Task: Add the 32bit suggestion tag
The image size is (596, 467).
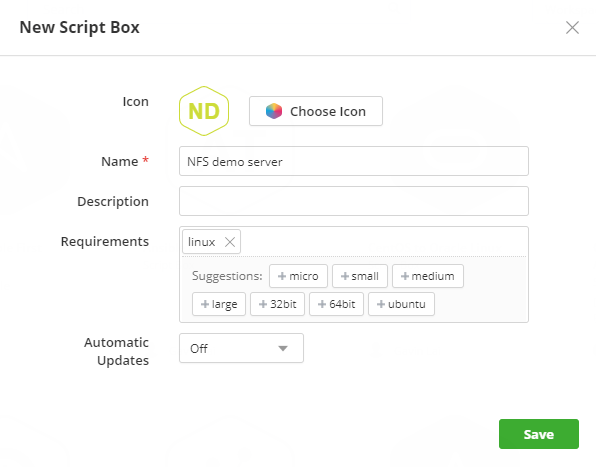Action: click(x=277, y=304)
